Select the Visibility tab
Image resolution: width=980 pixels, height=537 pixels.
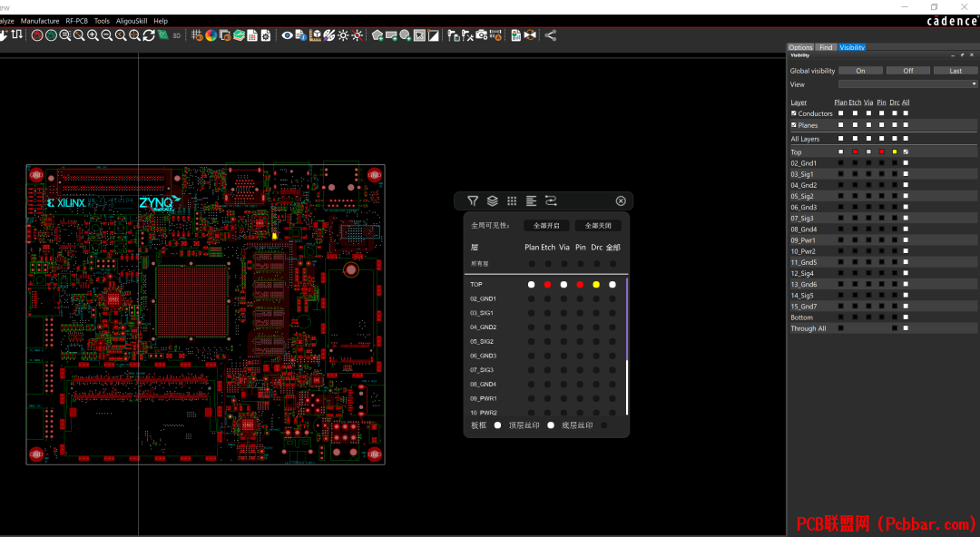[x=852, y=47]
